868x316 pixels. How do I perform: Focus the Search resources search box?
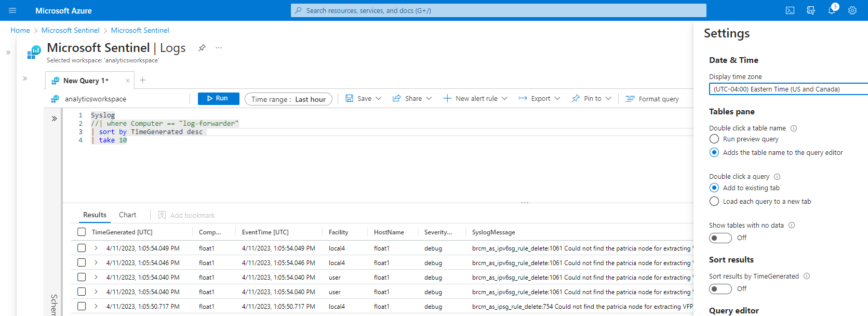499,10
